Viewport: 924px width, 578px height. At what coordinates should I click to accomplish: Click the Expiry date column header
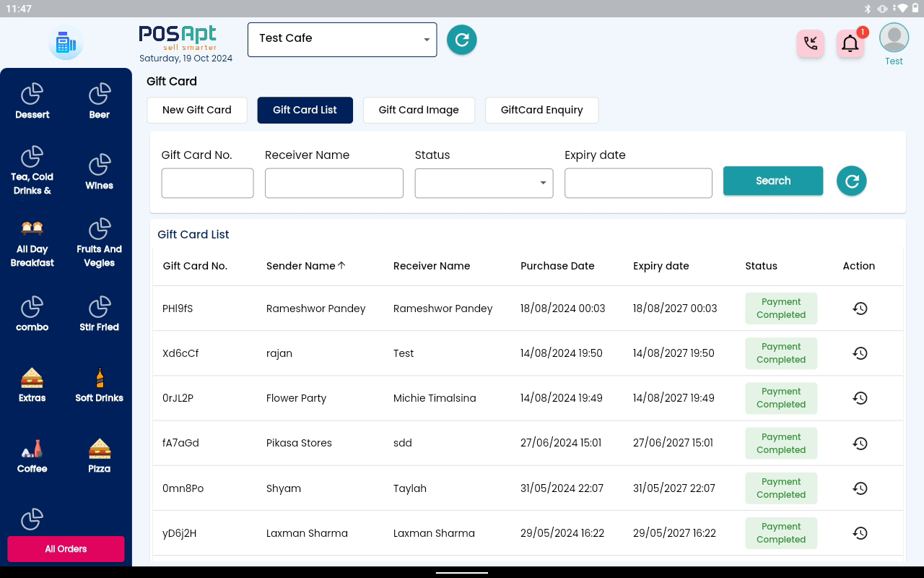tap(661, 266)
